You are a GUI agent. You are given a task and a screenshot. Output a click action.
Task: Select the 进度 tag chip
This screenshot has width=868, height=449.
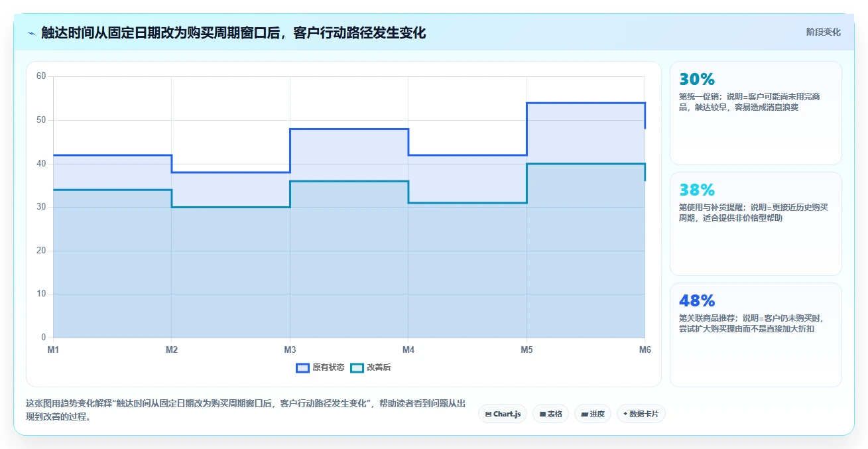[x=593, y=414]
